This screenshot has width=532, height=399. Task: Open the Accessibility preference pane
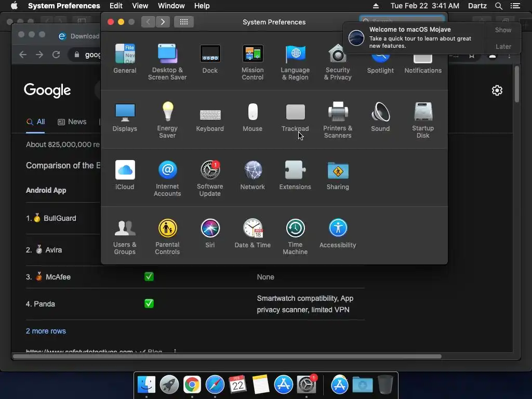tap(338, 233)
